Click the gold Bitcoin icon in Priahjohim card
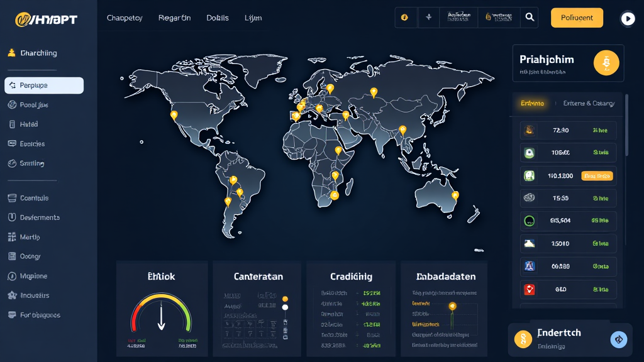 tap(606, 63)
